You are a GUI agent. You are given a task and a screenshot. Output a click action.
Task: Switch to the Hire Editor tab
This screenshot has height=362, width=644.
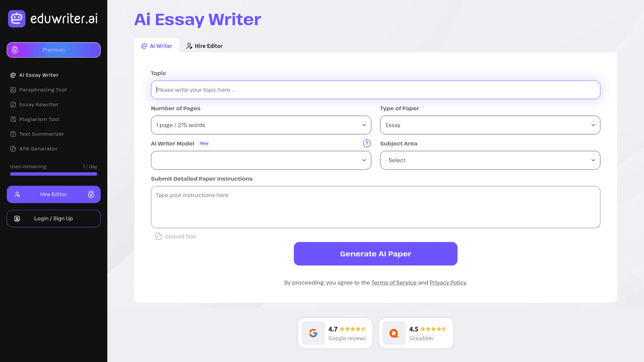tap(205, 46)
